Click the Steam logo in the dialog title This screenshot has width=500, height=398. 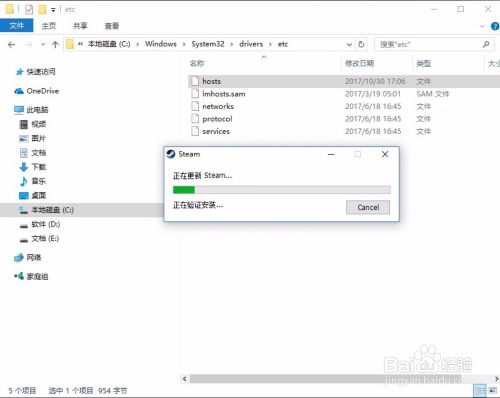tap(171, 154)
